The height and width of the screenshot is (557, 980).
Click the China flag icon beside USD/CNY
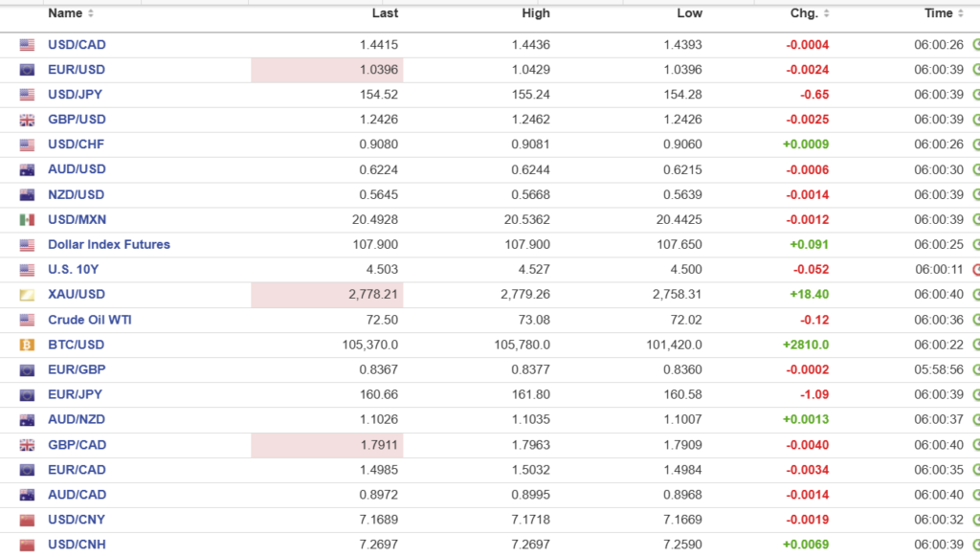27,520
